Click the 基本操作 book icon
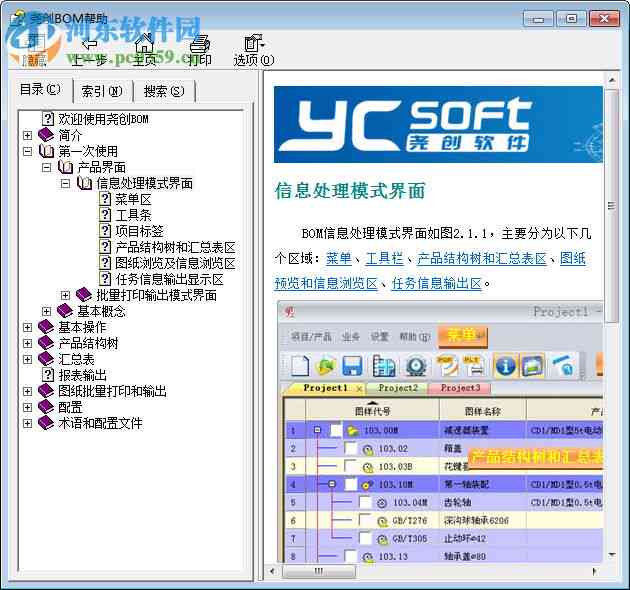The height and width of the screenshot is (590, 630). click(x=46, y=327)
